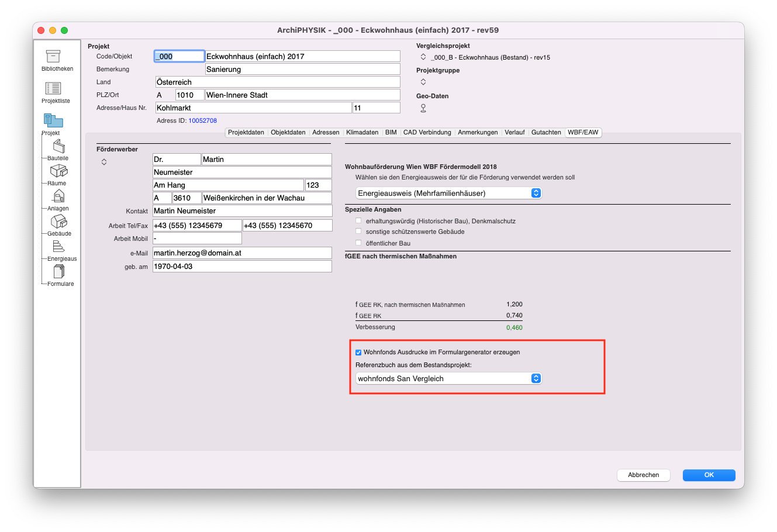Click the town field 'Weißenkirchen in der Wachau'

[267, 198]
